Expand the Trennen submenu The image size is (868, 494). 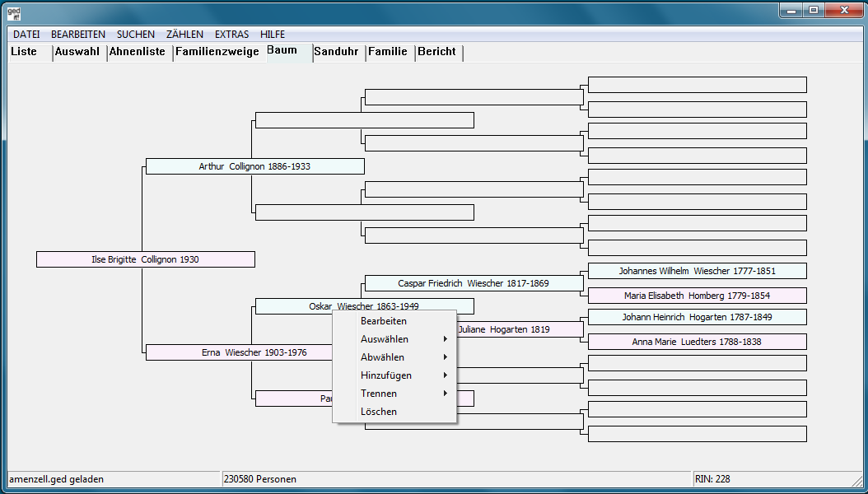click(x=394, y=394)
